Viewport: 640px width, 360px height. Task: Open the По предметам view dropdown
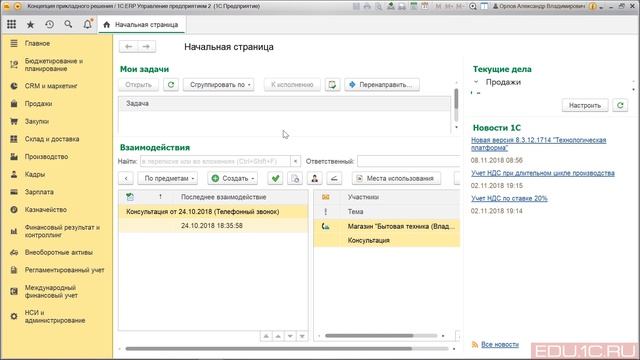tap(168, 178)
